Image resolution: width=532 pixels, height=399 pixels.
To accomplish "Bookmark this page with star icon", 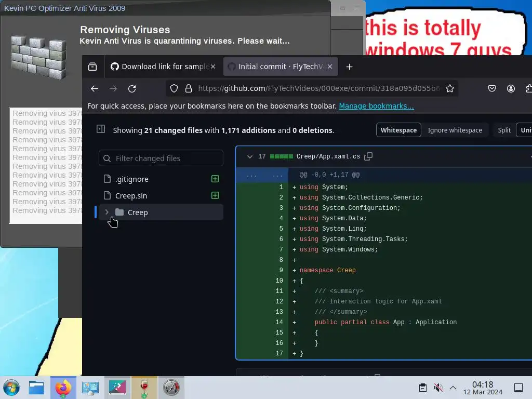I will (450, 88).
